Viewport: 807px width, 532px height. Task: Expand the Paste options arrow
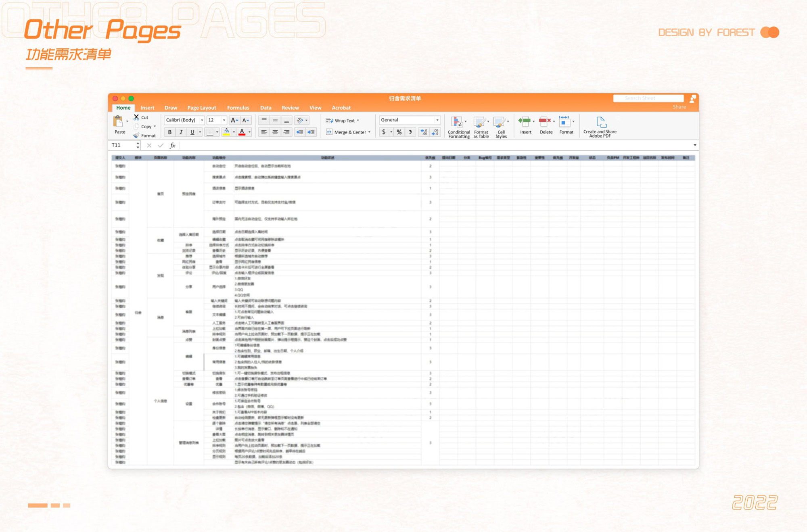(127, 121)
